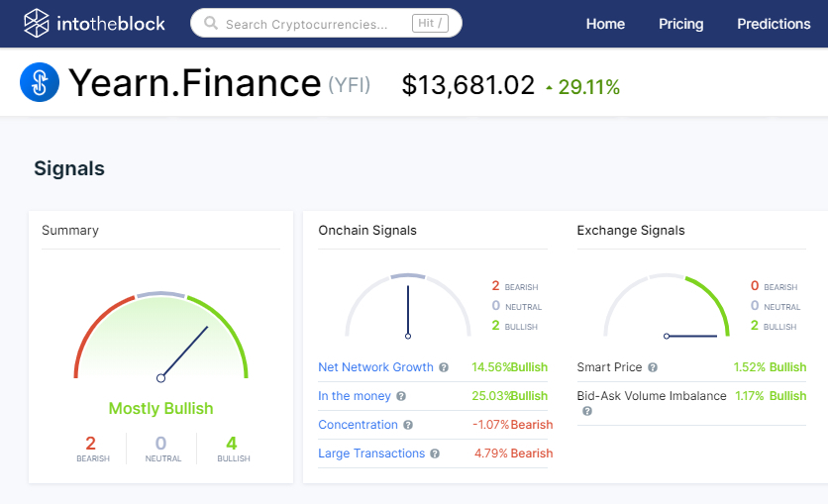828x504 pixels.
Task: Click the intotheblock brand name text
Action: (x=111, y=24)
